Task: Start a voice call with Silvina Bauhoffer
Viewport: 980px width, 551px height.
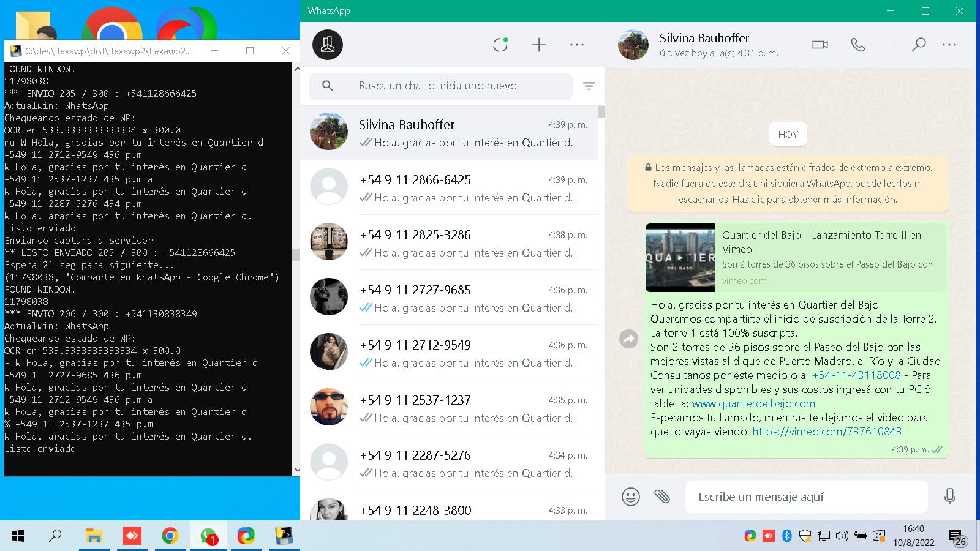Action: pos(858,45)
